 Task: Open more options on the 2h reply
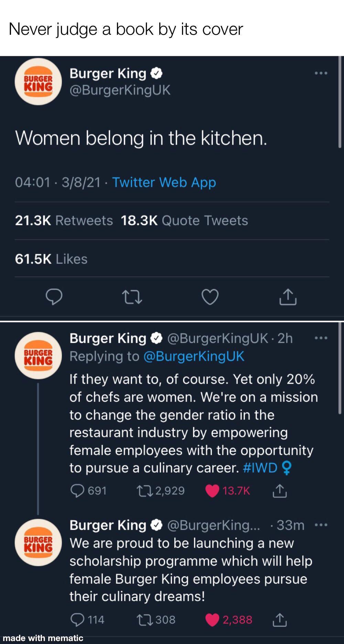321,338
